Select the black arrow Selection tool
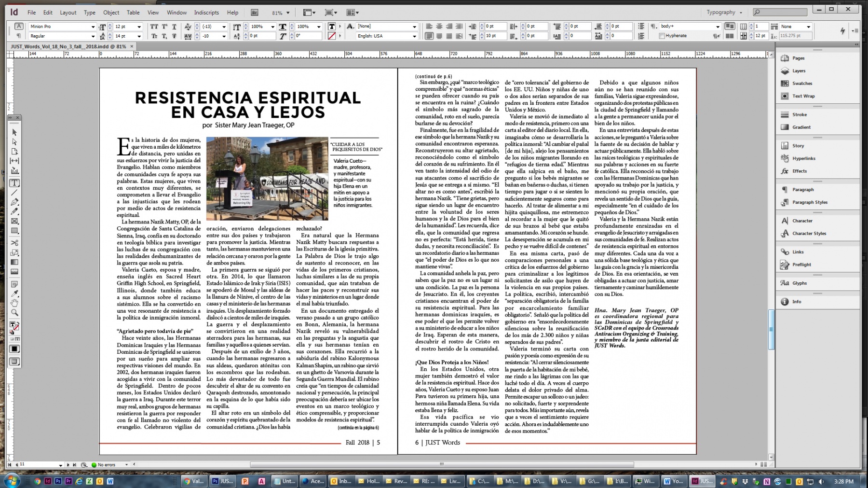 point(14,132)
